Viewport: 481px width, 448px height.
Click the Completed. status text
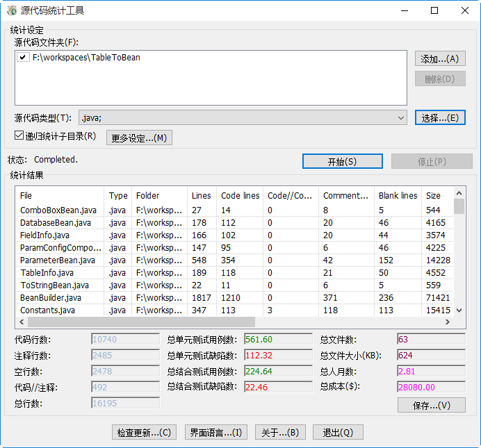(56, 159)
